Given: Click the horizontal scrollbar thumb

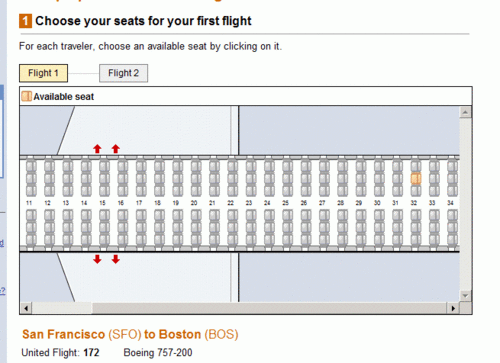Looking at the screenshot, I should 62,308.
